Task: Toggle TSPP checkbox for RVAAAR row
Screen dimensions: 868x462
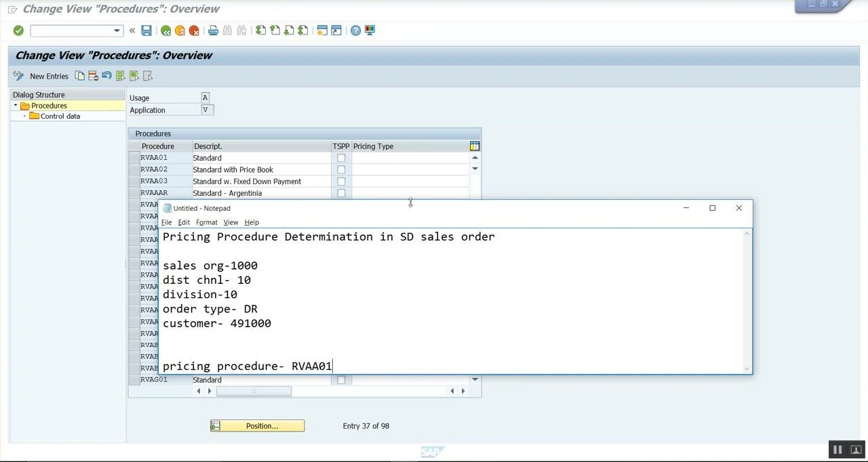Action: (341, 194)
